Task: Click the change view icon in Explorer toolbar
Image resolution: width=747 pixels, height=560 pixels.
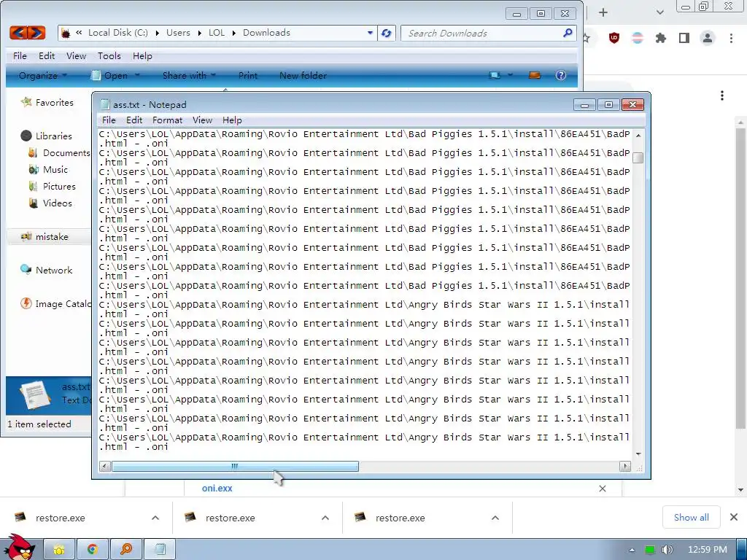Action: 495,75
